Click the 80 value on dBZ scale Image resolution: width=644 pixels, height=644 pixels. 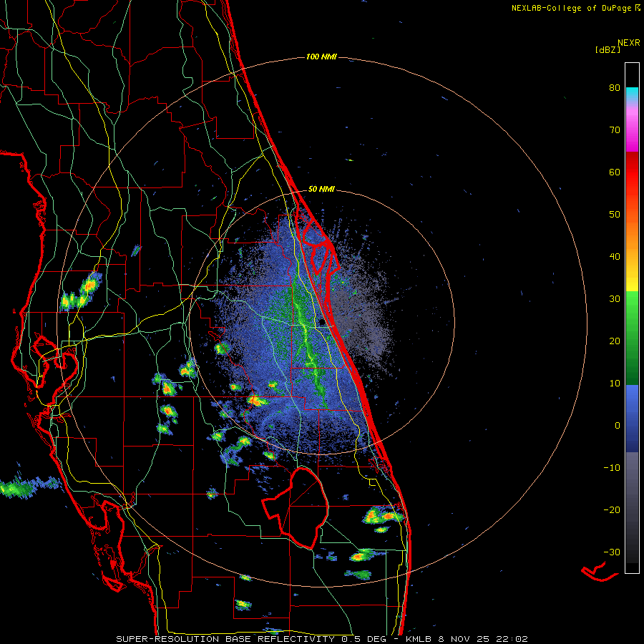pos(615,87)
